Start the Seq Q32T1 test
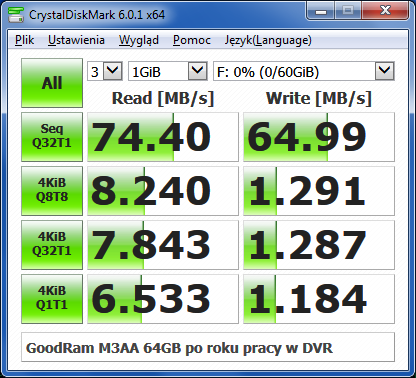Screen dimensions: 416x378 click(x=52, y=137)
